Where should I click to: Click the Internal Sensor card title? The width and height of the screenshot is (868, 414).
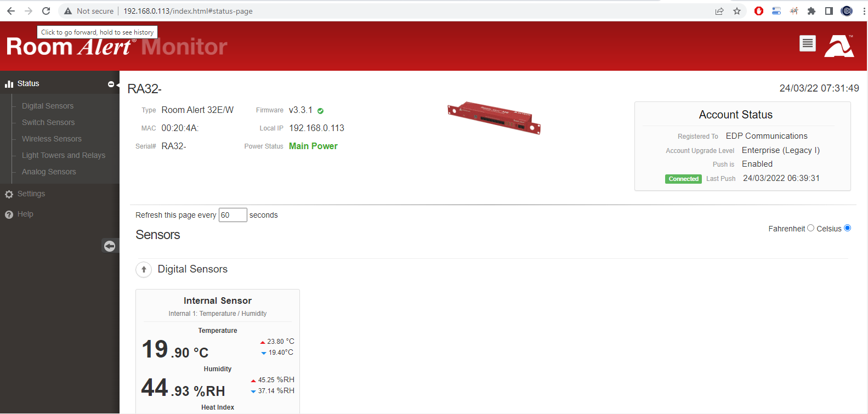218,300
